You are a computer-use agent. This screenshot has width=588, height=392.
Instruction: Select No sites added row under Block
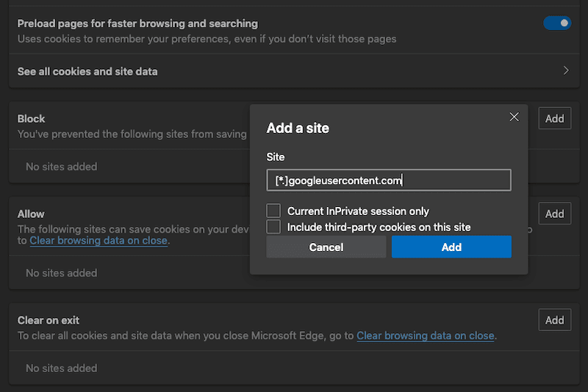[x=61, y=167]
